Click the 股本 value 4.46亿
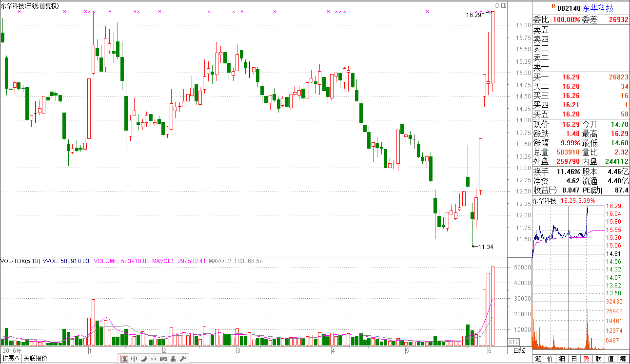The width and height of the screenshot is (630, 364). pos(618,172)
